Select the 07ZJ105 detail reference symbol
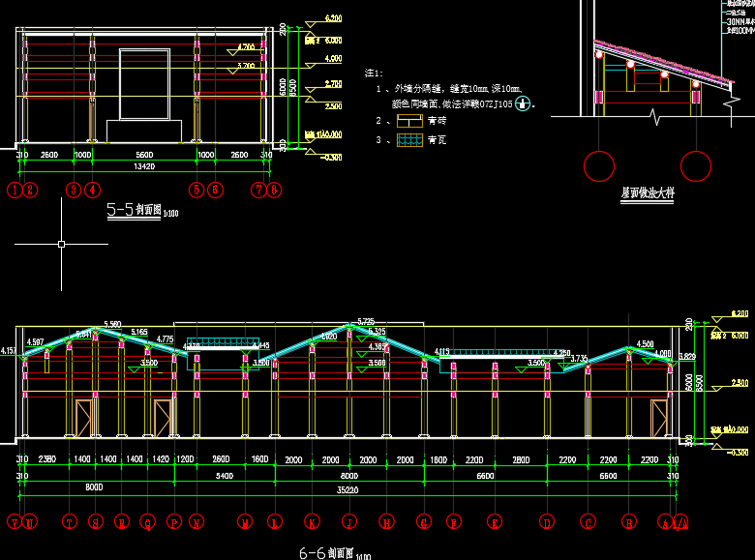 (523, 103)
